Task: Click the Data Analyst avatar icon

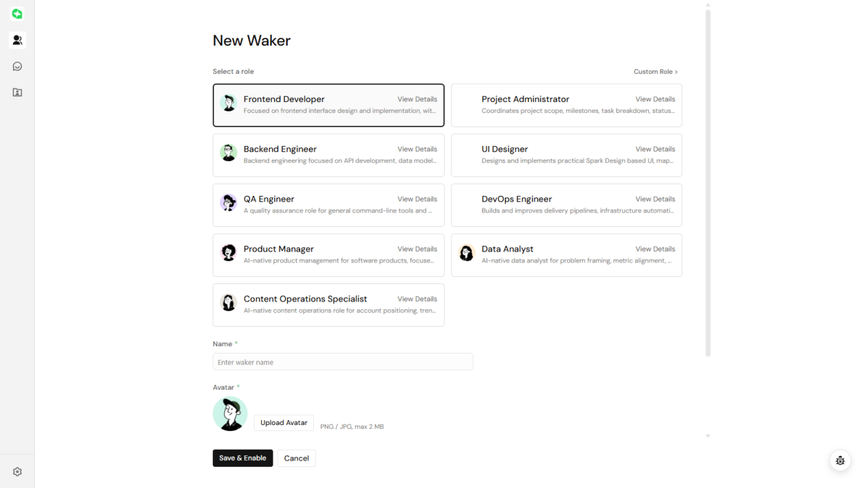Action: pyautogui.click(x=467, y=252)
